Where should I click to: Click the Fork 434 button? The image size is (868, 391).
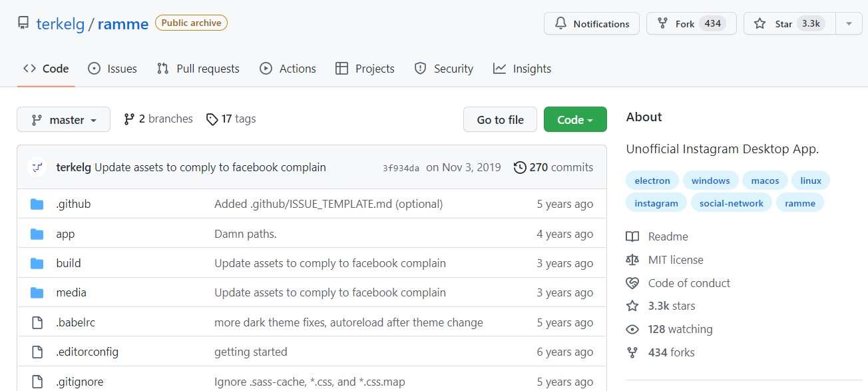click(x=692, y=23)
